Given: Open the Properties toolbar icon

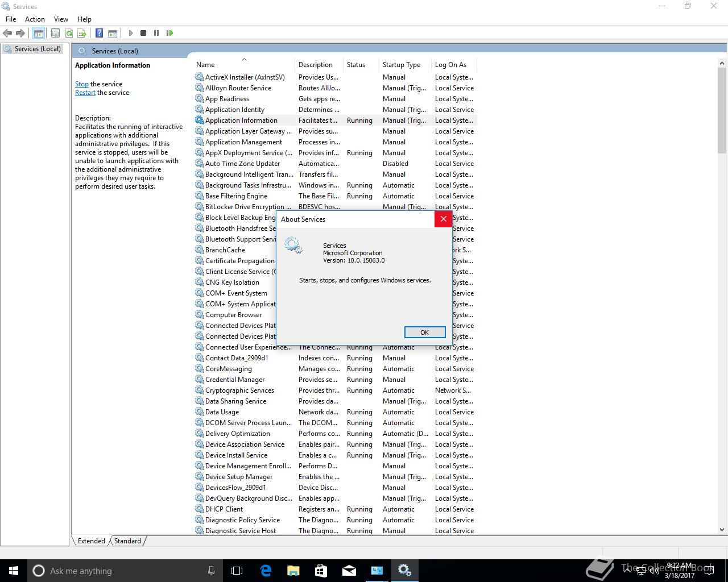Looking at the screenshot, I should tap(55, 33).
